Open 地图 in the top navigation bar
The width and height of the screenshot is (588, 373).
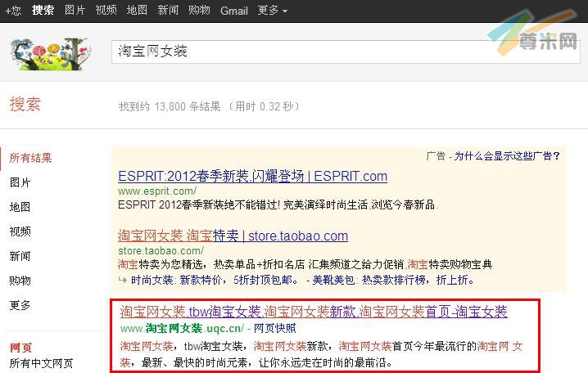[137, 10]
